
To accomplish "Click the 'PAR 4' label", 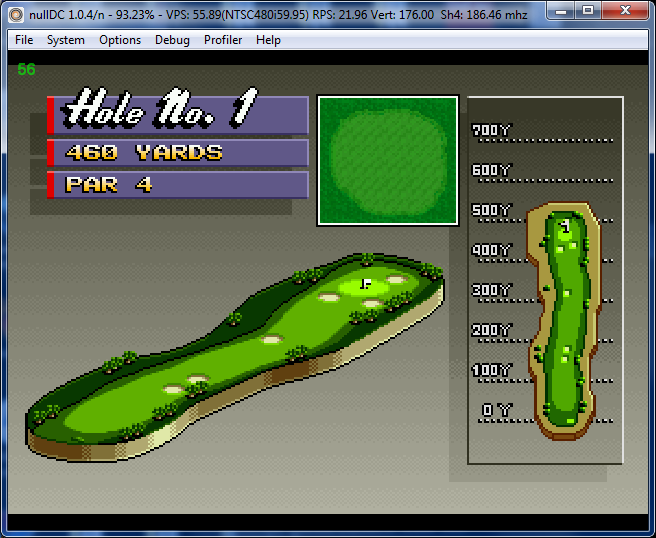I will click(108, 184).
